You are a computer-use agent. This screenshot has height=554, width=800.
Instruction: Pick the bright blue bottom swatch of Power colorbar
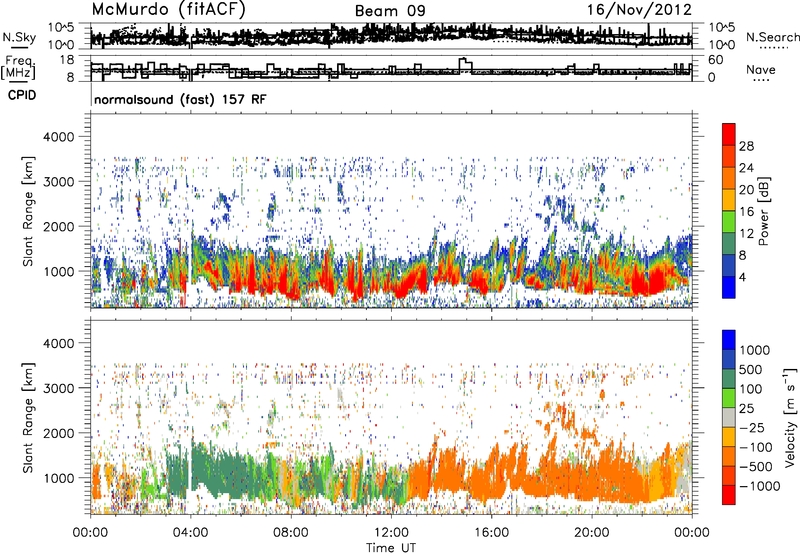(x=729, y=287)
